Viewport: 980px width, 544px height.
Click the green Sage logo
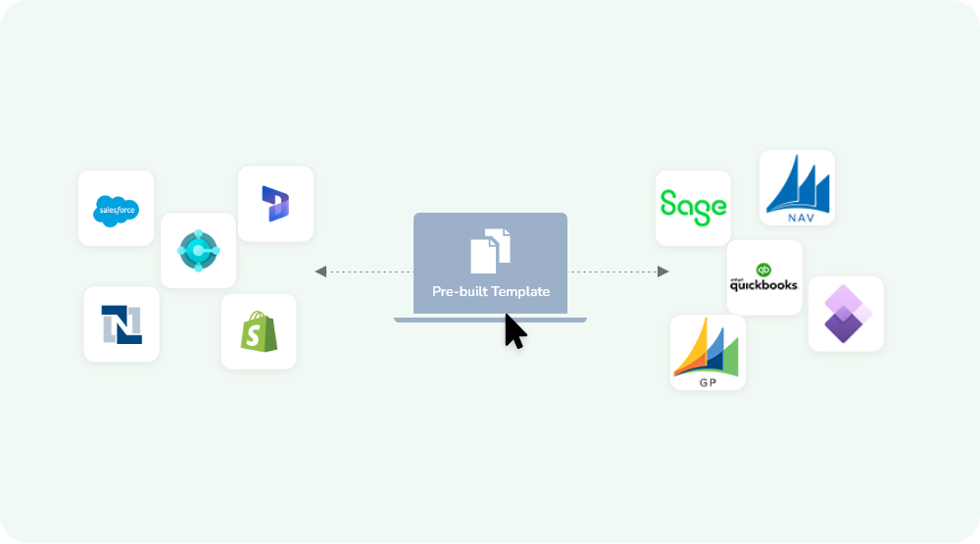pyautogui.click(x=693, y=207)
